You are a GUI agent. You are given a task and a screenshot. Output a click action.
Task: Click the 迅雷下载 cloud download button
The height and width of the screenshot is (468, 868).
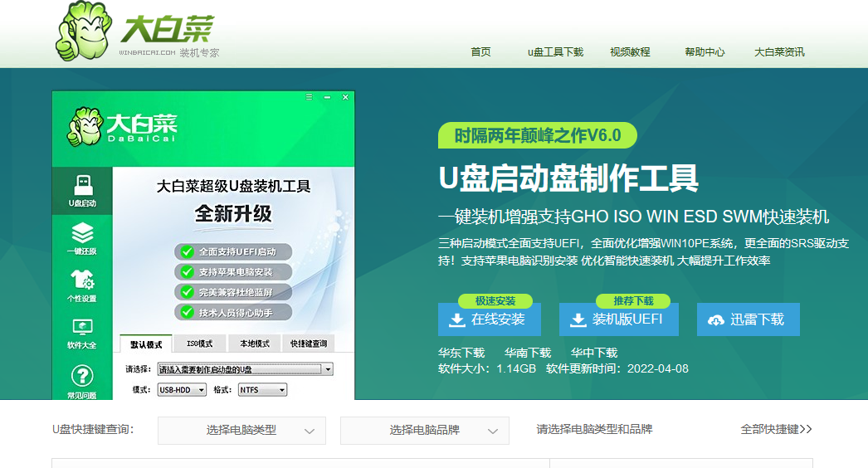[748, 319]
